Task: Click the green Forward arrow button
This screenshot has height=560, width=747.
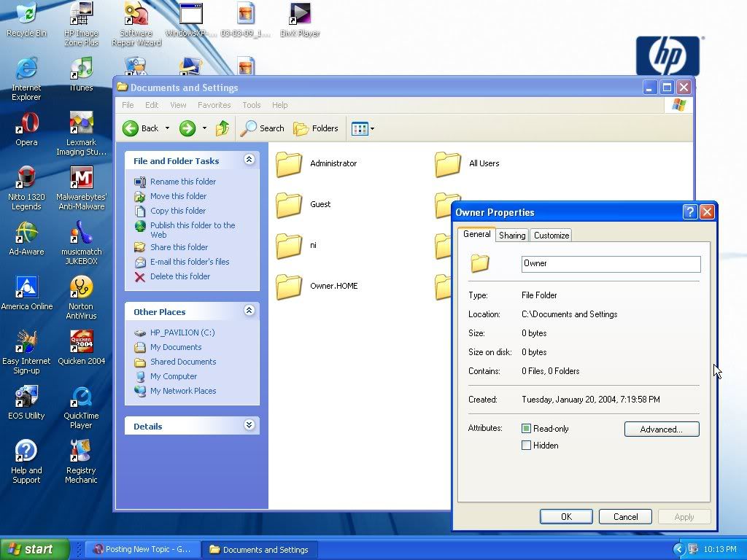Action: (x=187, y=128)
